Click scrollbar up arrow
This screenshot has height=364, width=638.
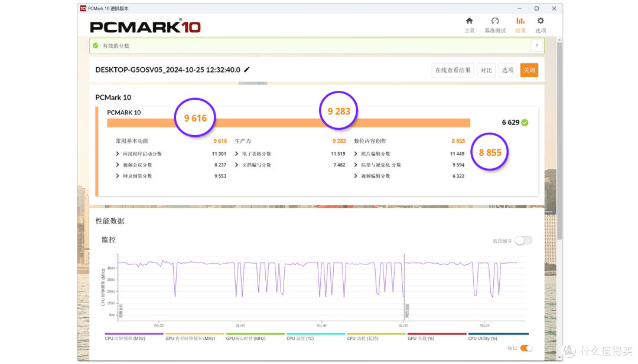[559, 40]
